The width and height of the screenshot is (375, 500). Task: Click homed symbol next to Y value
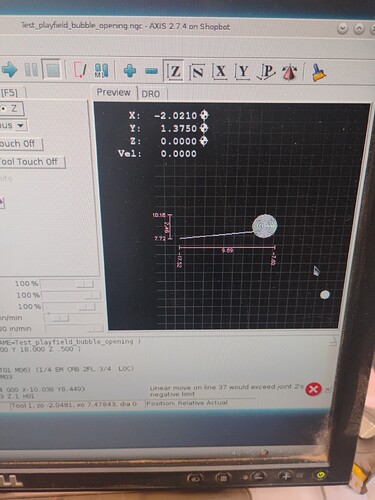(204, 128)
